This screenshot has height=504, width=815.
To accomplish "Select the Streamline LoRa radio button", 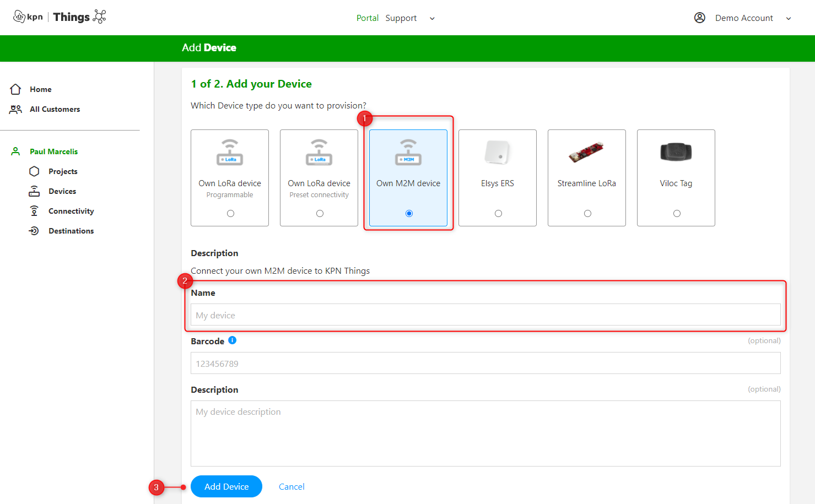I will [x=587, y=214].
